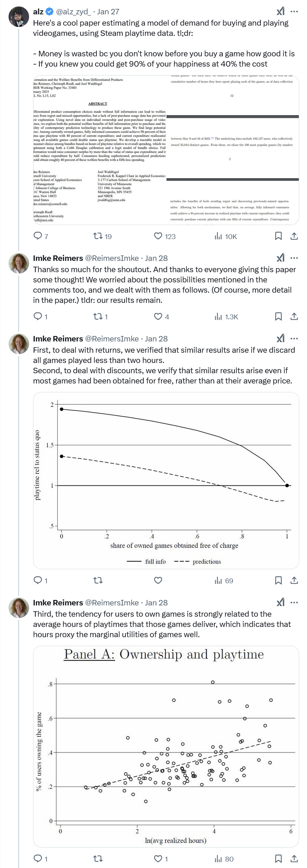Image resolution: width=307 pixels, height=868 pixels.
Task: Reply to alz's tweet with 7 replies
Action: pyautogui.click(x=41, y=236)
